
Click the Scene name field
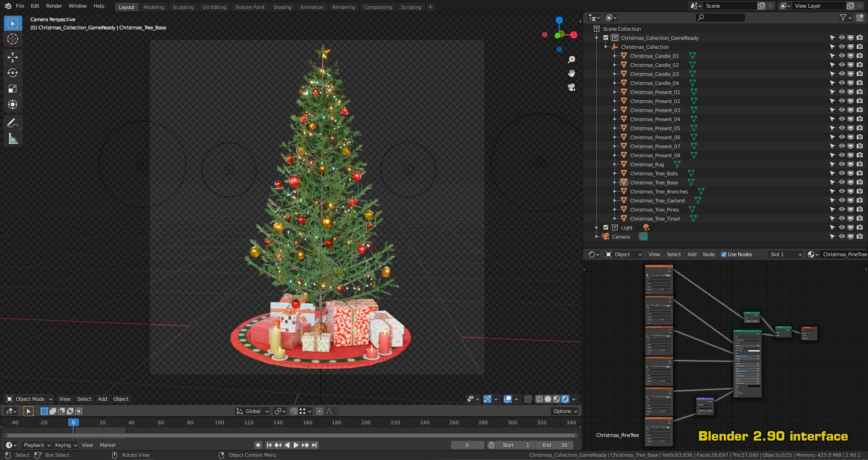point(729,6)
